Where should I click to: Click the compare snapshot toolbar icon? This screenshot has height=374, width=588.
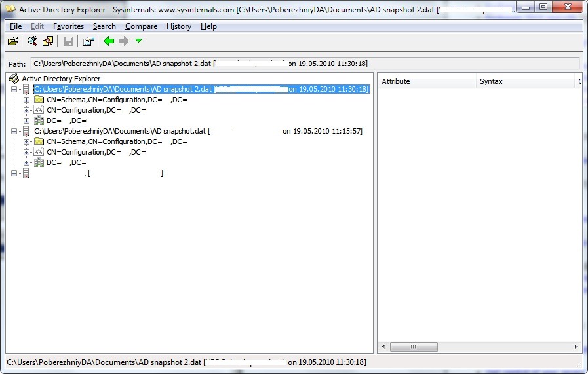click(48, 41)
